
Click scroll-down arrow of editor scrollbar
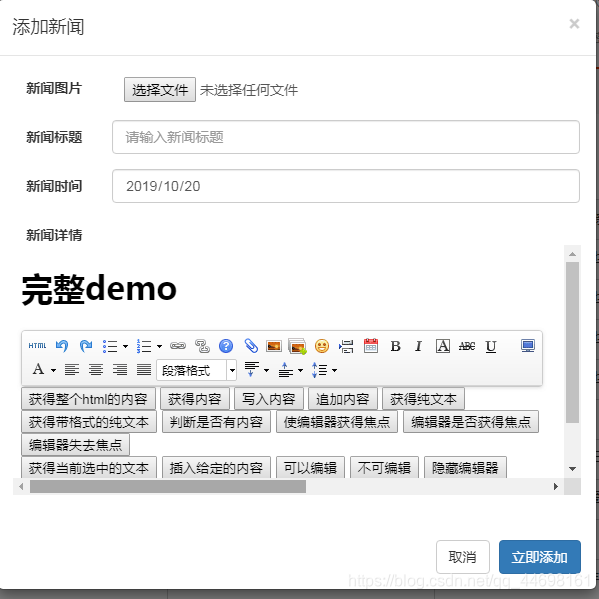click(x=572, y=469)
